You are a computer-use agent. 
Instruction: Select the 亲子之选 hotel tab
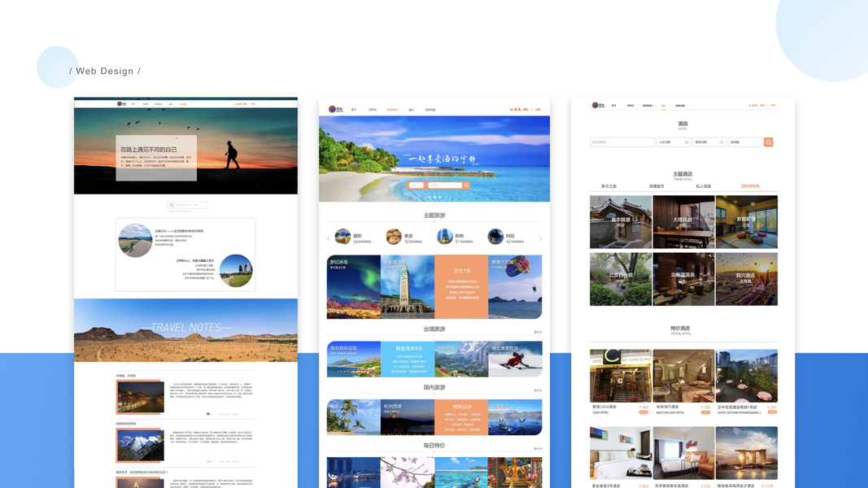coord(608,186)
